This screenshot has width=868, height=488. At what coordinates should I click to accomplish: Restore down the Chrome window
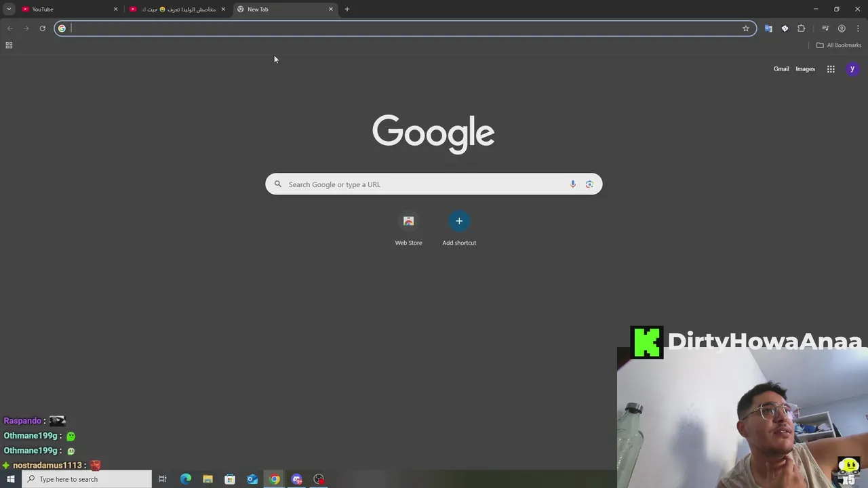(837, 9)
